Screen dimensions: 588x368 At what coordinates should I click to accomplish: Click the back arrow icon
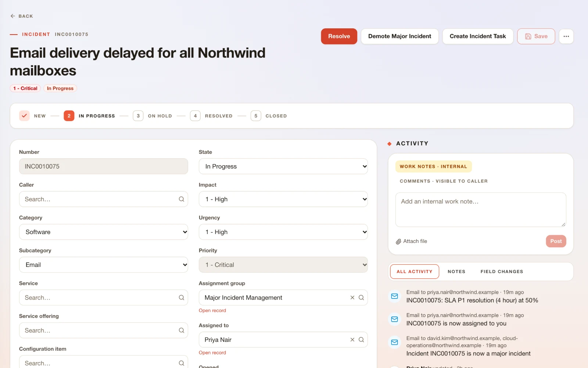pos(13,16)
